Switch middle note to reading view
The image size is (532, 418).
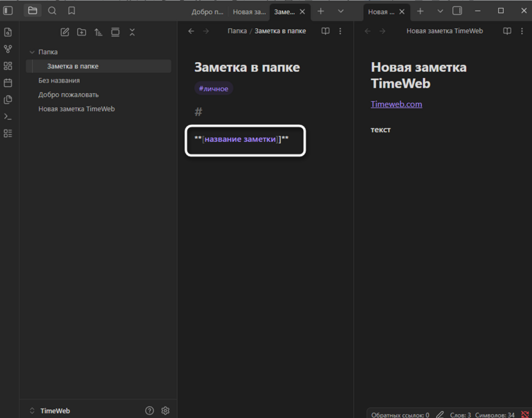tap(325, 31)
